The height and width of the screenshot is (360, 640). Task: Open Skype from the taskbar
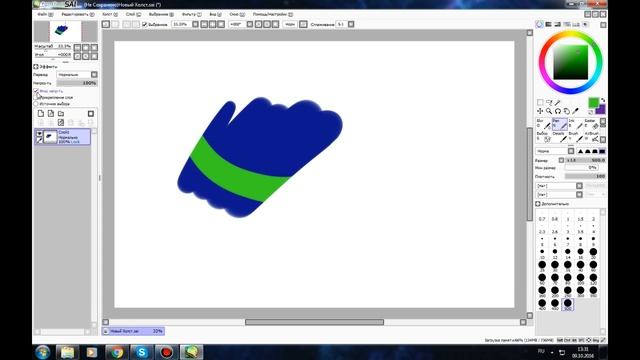click(x=141, y=352)
